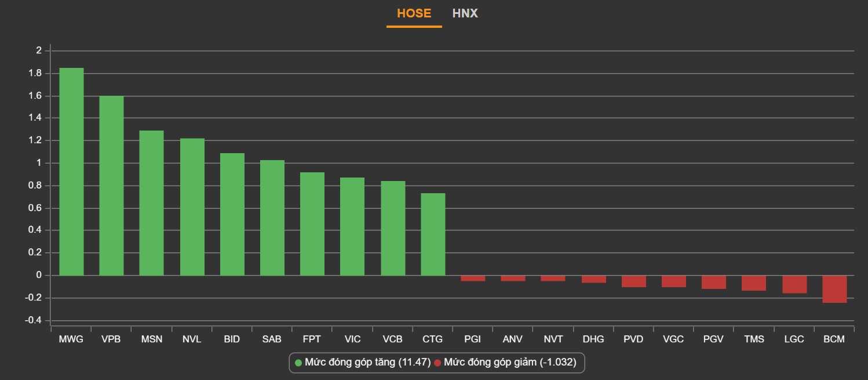The width and height of the screenshot is (868, 380).
Task: Click the FPT green bar
Action: tap(312, 224)
